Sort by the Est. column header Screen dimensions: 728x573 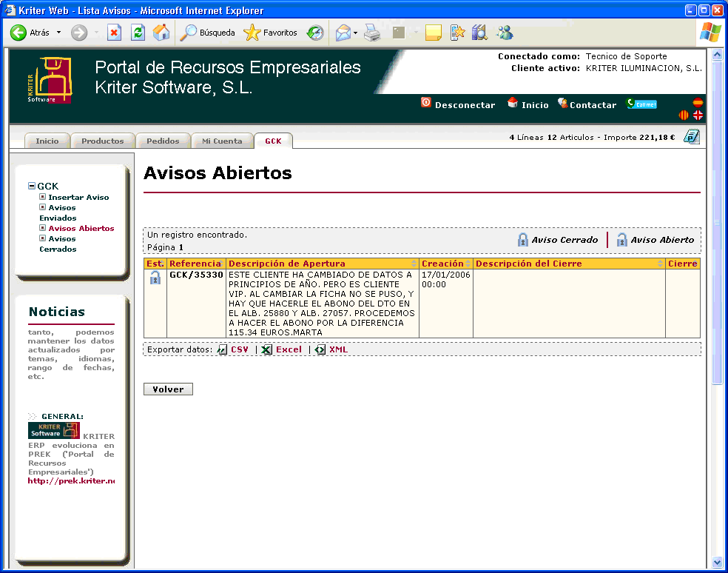tap(155, 264)
